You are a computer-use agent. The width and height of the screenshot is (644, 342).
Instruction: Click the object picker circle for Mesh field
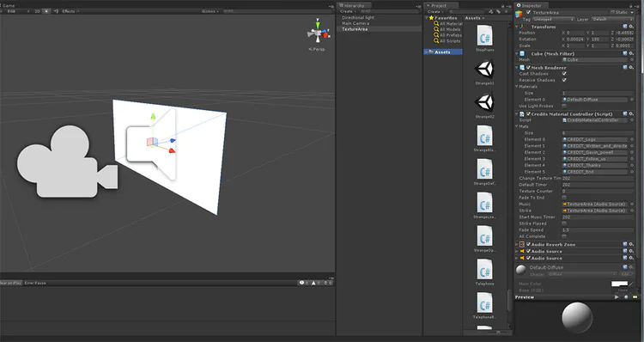click(x=632, y=59)
